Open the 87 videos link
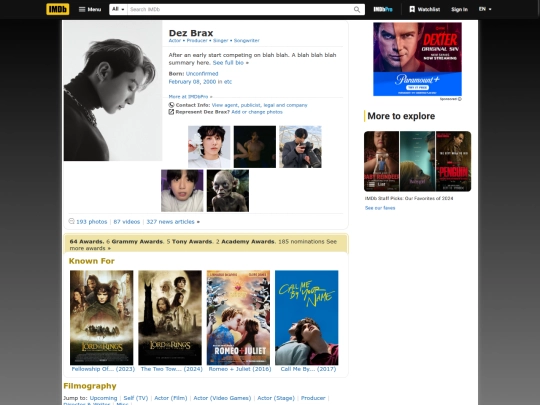The height and width of the screenshot is (405, 540). pyautogui.click(x=127, y=222)
